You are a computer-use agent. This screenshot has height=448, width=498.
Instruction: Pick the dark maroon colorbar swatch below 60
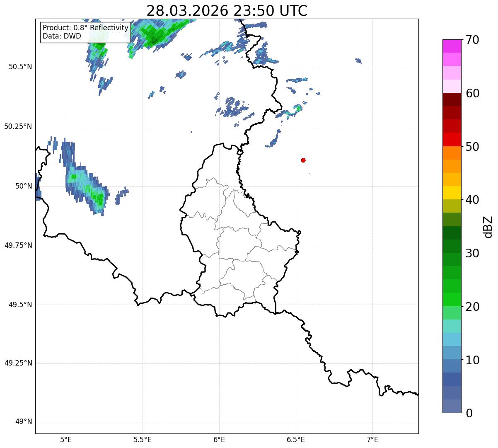[x=452, y=100]
